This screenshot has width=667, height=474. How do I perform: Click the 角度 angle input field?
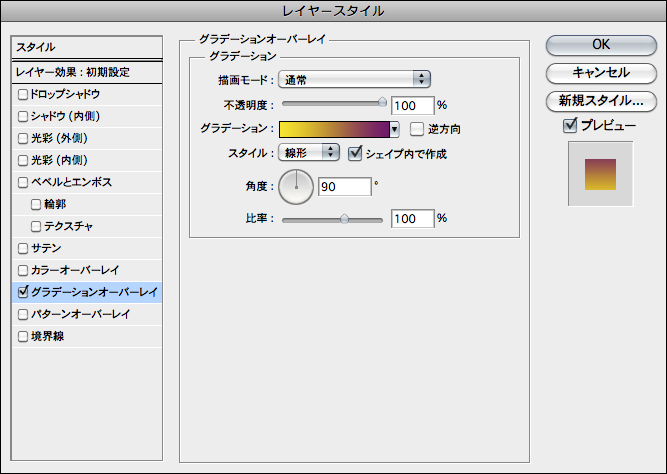pyautogui.click(x=343, y=186)
